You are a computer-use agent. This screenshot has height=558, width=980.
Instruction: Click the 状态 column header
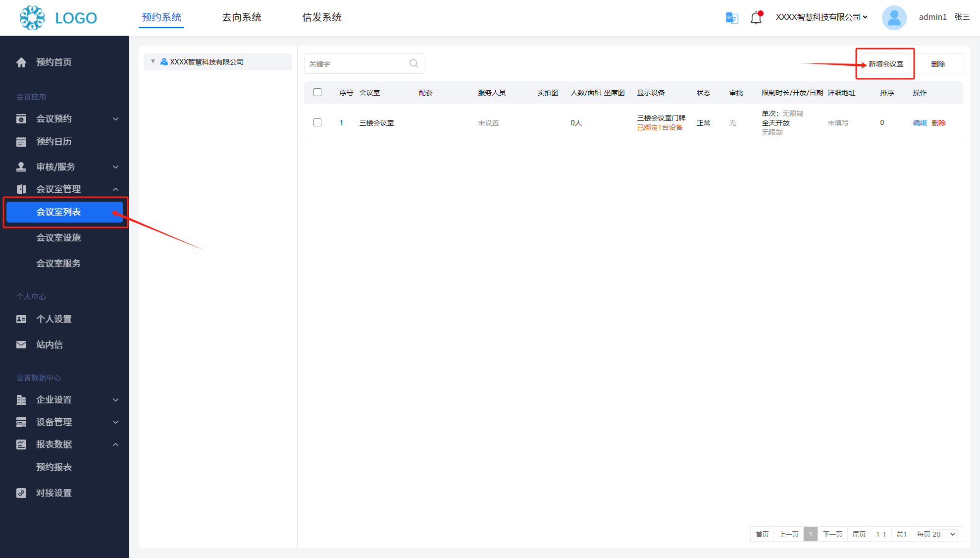pos(703,93)
